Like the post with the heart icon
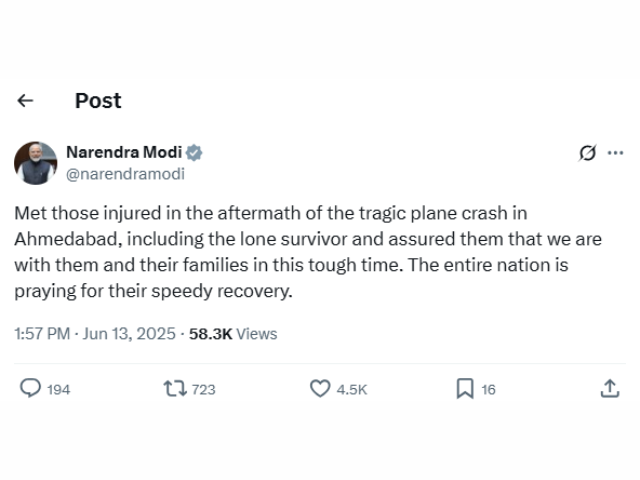 click(320, 389)
